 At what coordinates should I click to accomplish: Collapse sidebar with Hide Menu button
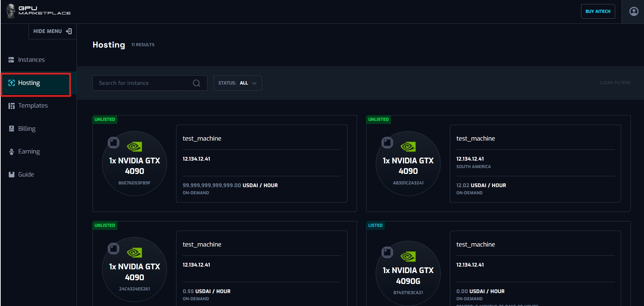click(x=52, y=31)
